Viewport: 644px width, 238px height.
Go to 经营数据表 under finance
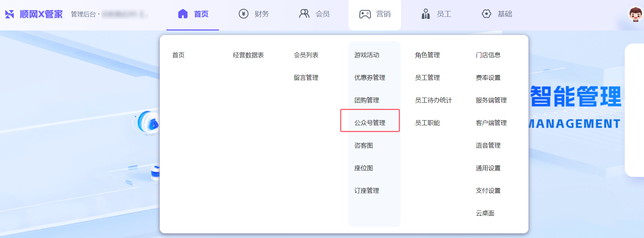pos(248,55)
